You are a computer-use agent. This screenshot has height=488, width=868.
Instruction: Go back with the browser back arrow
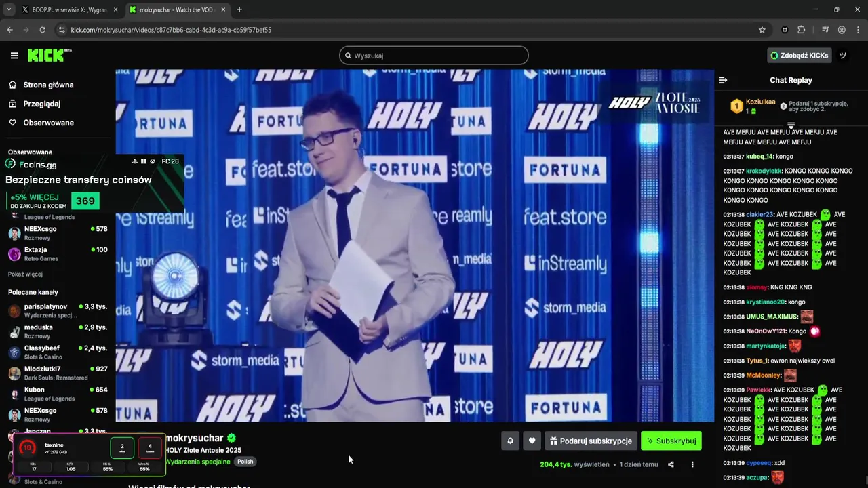click(x=10, y=30)
